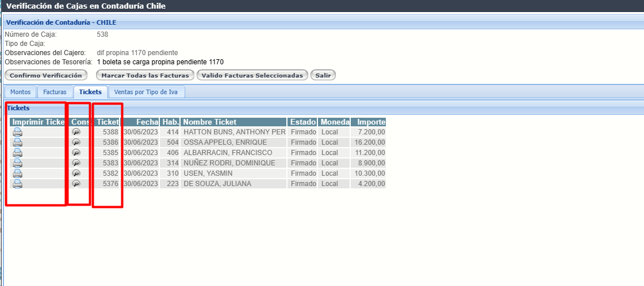Screen dimensions: 644x286
Task: Print ticket 5383 with printer icon
Action: [x=17, y=163]
